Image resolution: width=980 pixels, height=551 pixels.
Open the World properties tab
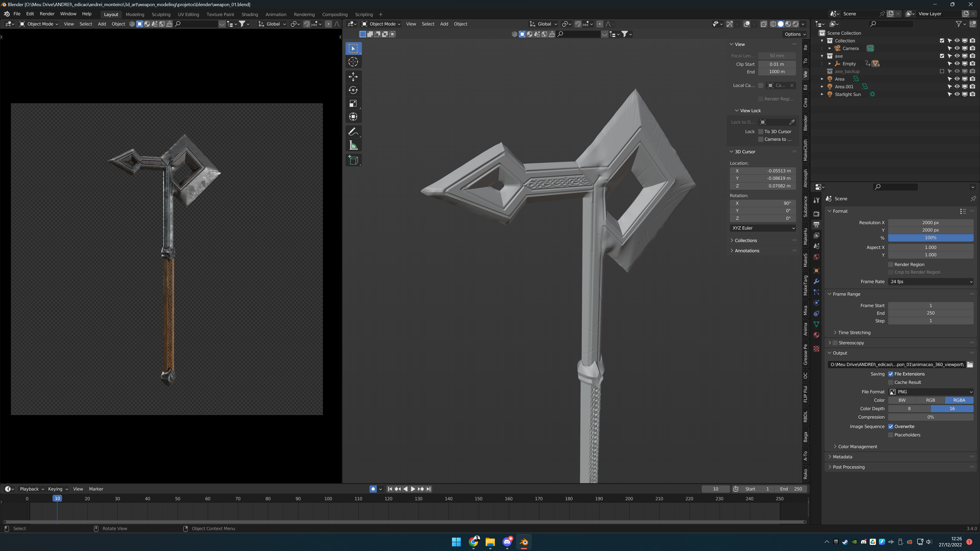(816, 257)
